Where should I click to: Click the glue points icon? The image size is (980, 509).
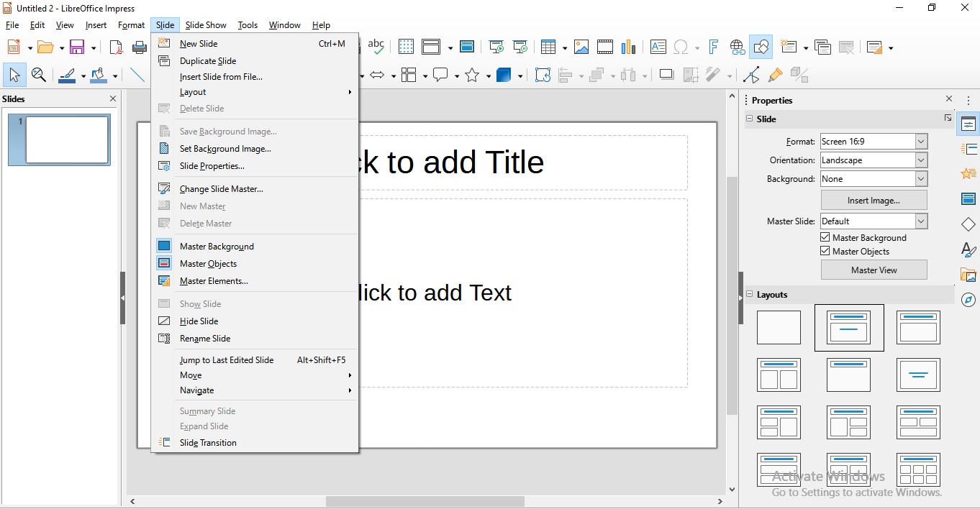[x=775, y=75]
